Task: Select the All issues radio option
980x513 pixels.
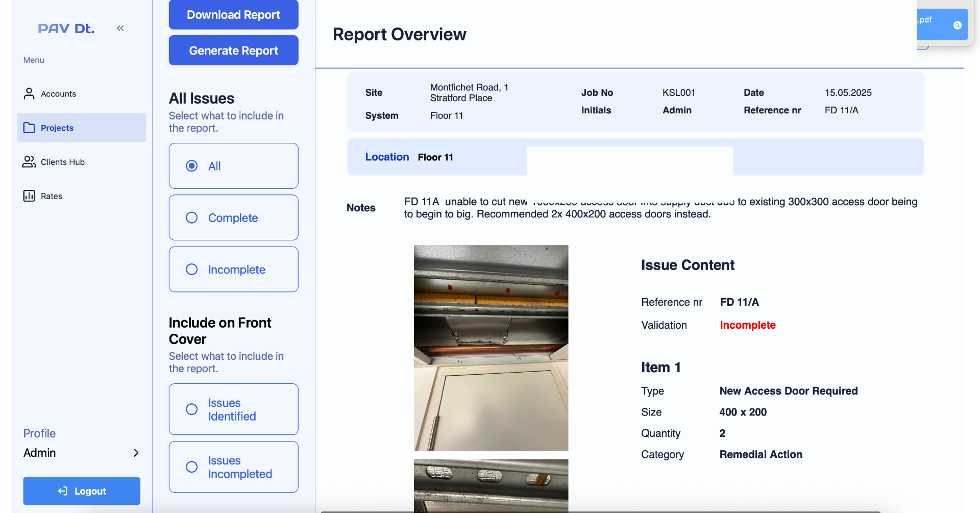Action: coord(234,166)
